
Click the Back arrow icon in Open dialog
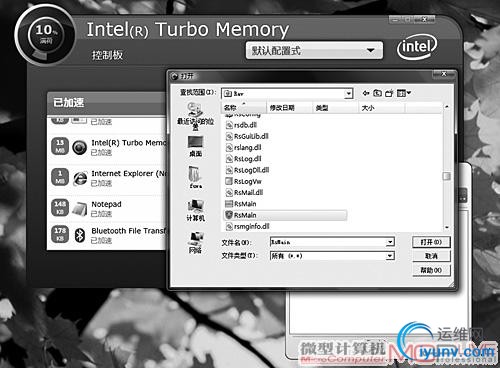(366, 93)
